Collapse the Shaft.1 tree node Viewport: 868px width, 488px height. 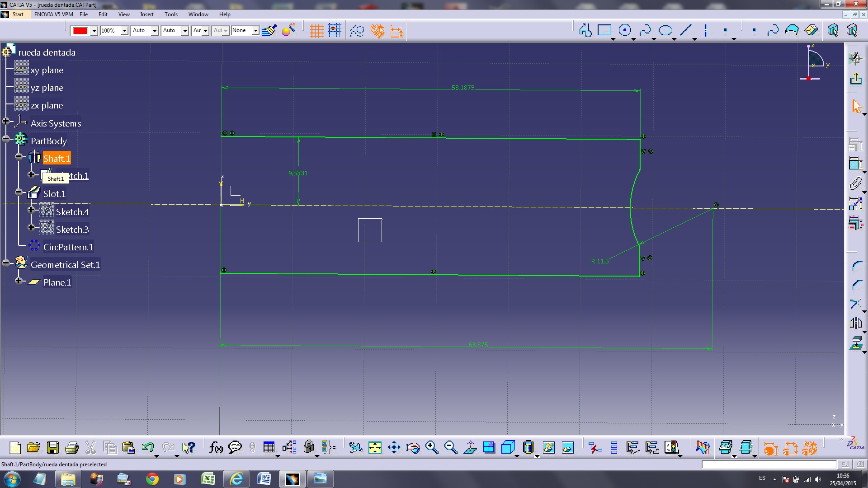(19, 156)
